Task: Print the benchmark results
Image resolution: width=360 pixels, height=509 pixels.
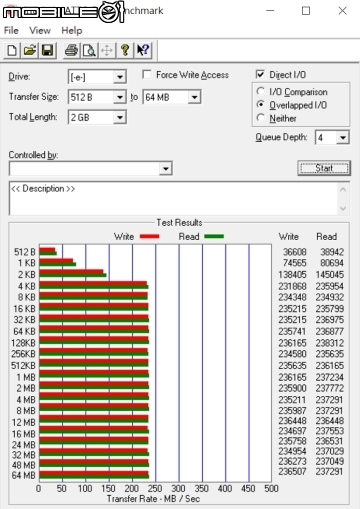Action: point(71,51)
